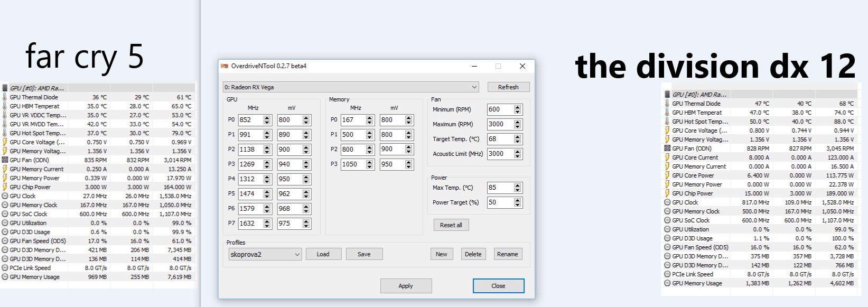The height and width of the screenshot is (307, 868).
Task: Click fan icon of GPU Fan (ODN) in division panel
Action: tap(667, 148)
